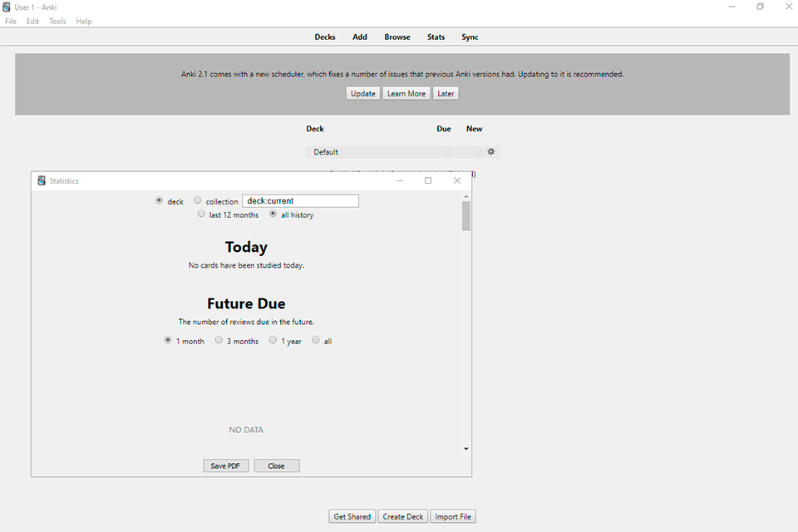Open Stats from toolbar
This screenshot has width=798, height=532.
pos(436,37)
